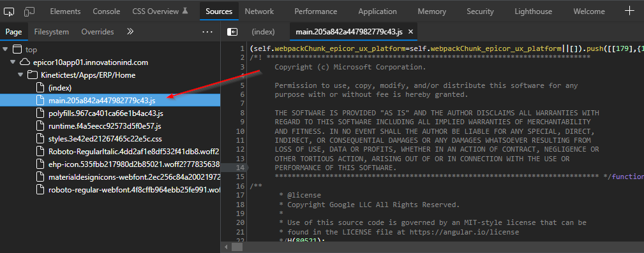Open the CSS Overview tab
The height and width of the screenshot is (253, 644).
tap(160, 11)
